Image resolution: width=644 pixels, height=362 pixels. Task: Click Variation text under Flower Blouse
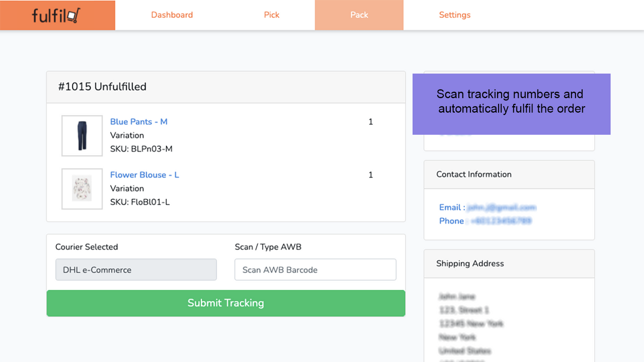[x=127, y=189]
